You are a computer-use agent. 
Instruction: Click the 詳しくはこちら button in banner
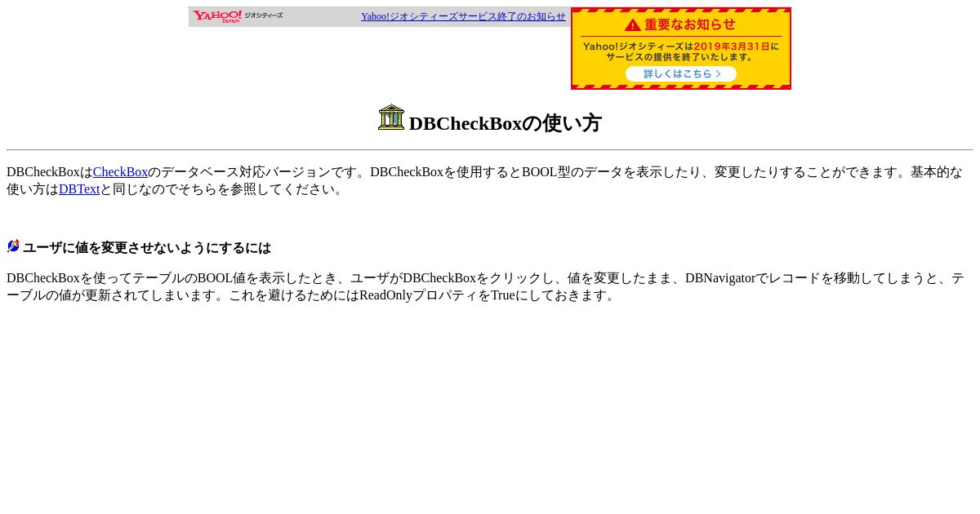pyautogui.click(x=681, y=73)
